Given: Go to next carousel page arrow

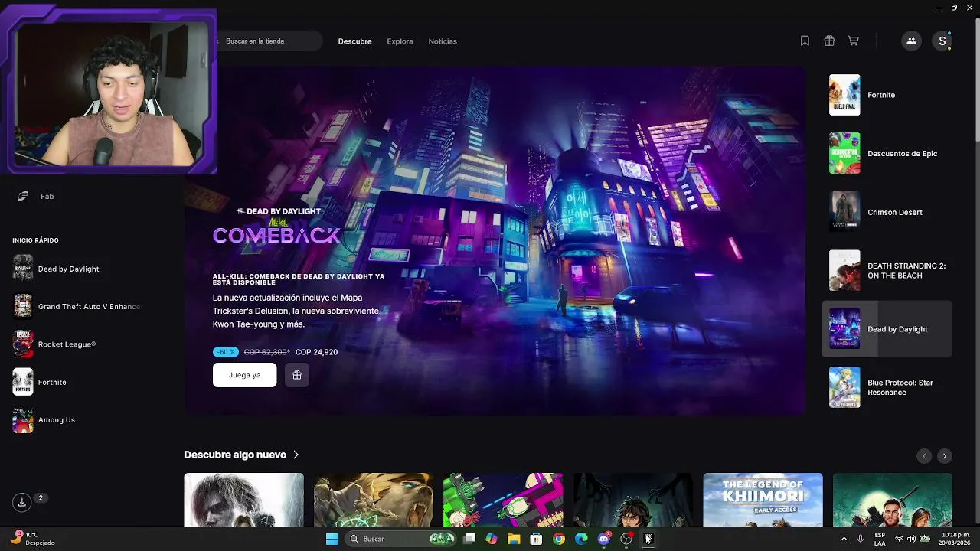Looking at the screenshot, I should pyautogui.click(x=945, y=456).
